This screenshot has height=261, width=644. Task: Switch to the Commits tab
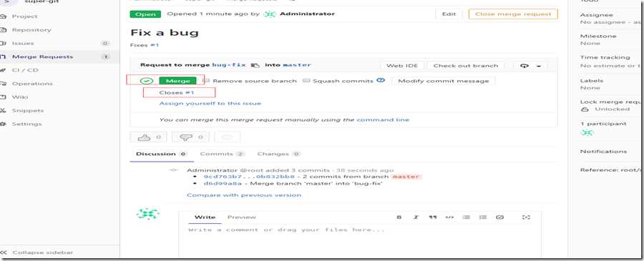[x=222, y=154]
